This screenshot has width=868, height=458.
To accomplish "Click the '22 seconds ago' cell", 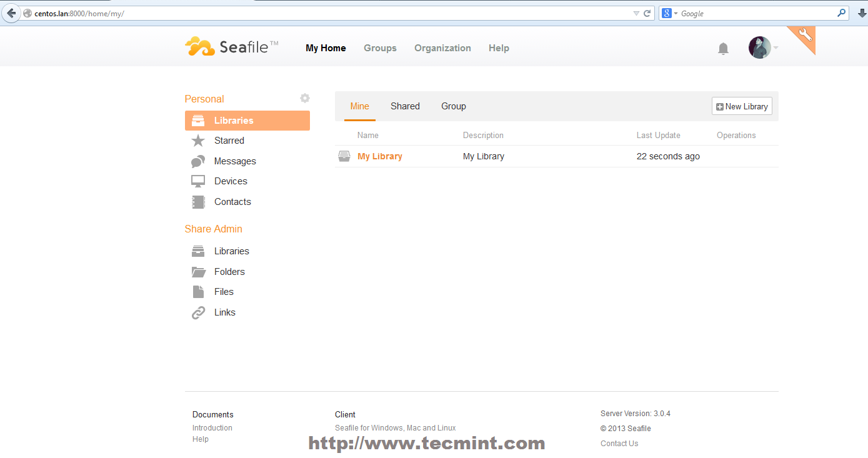I will [668, 156].
